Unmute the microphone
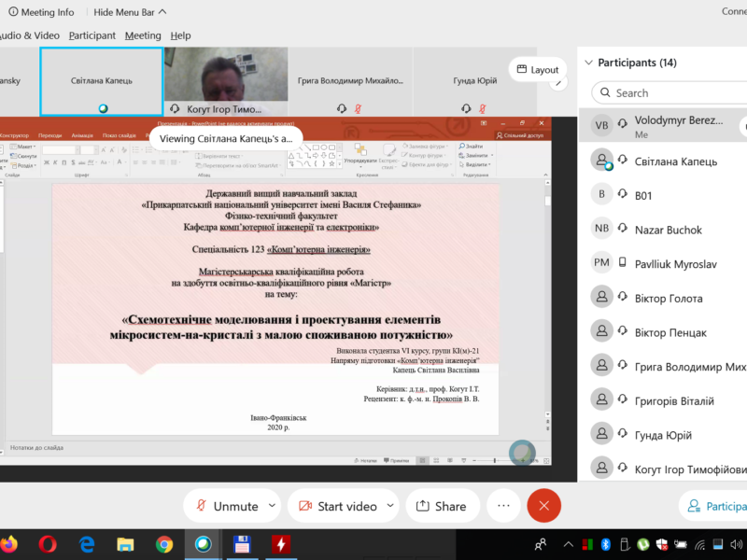Image resolution: width=747 pixels, height=560 pixels. click(225, 506)
